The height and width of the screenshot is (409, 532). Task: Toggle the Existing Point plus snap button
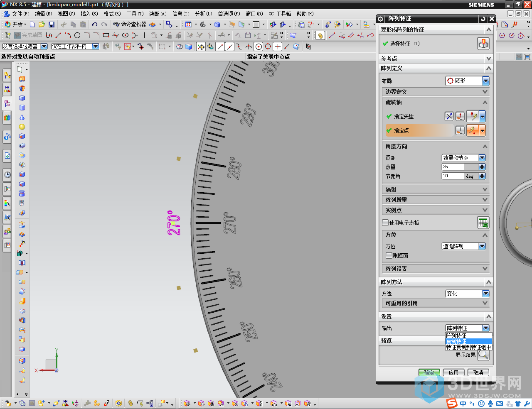click(x=278, y=47)
